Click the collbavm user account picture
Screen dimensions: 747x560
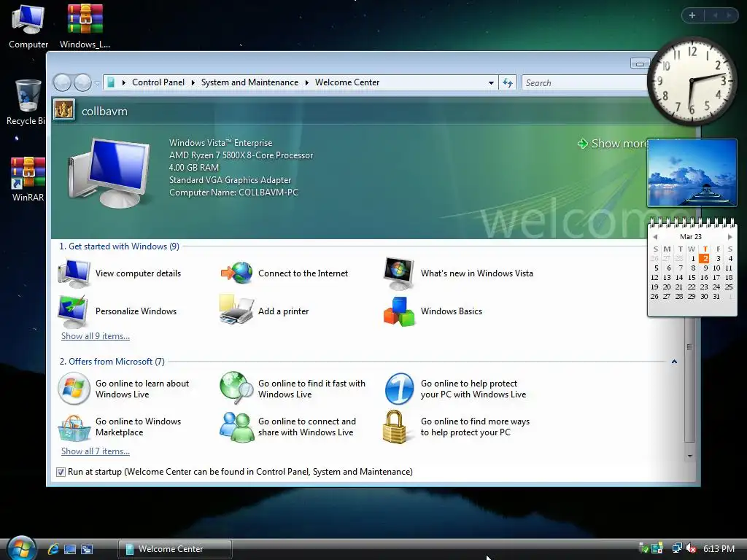click(x=64, y=111)
